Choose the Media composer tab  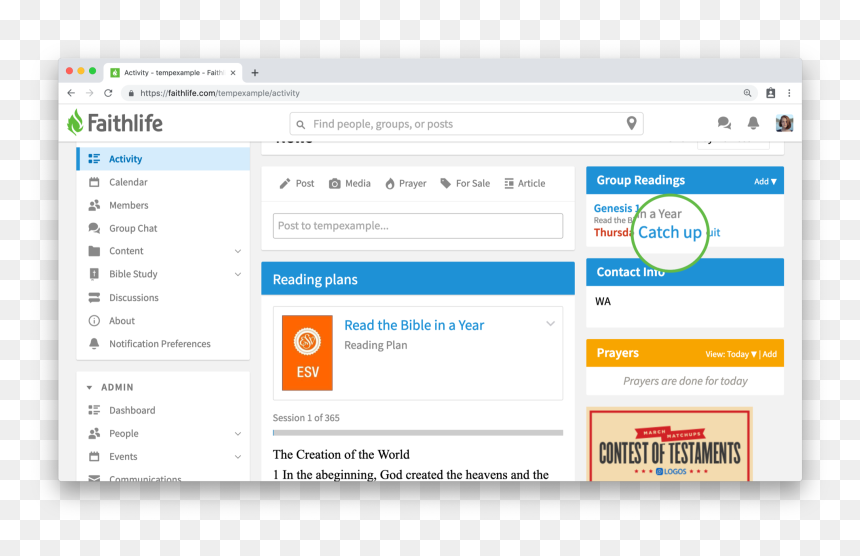tap(349, 184)
